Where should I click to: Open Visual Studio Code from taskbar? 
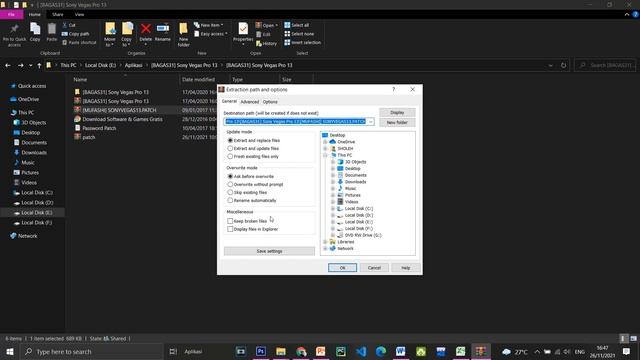tap(361, 351)
